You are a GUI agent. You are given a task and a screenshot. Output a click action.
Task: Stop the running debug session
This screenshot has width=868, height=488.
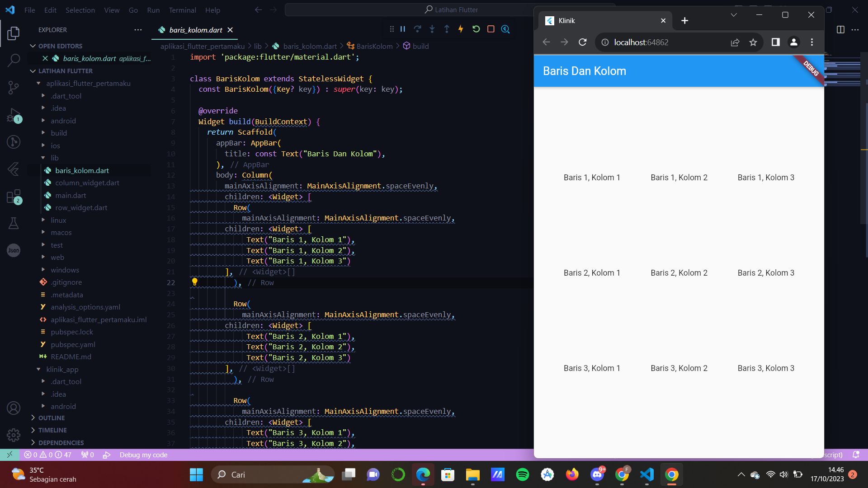pos(491,28)
